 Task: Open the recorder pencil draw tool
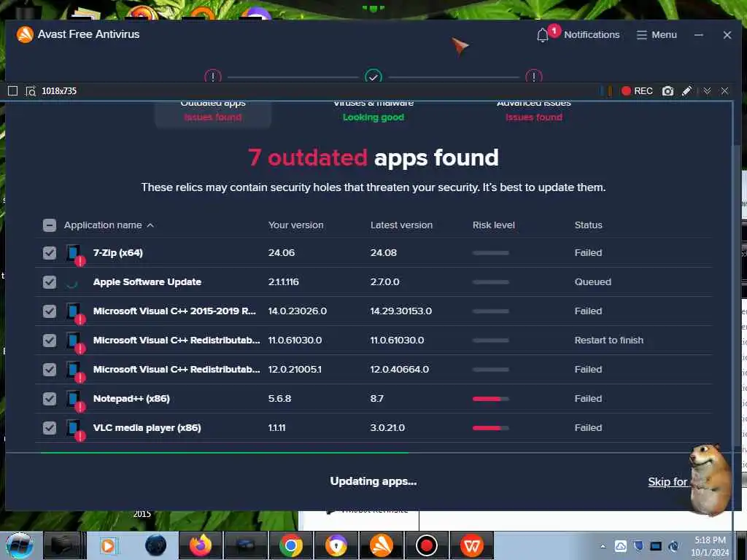pyautogui.click(x=686, y=91)
